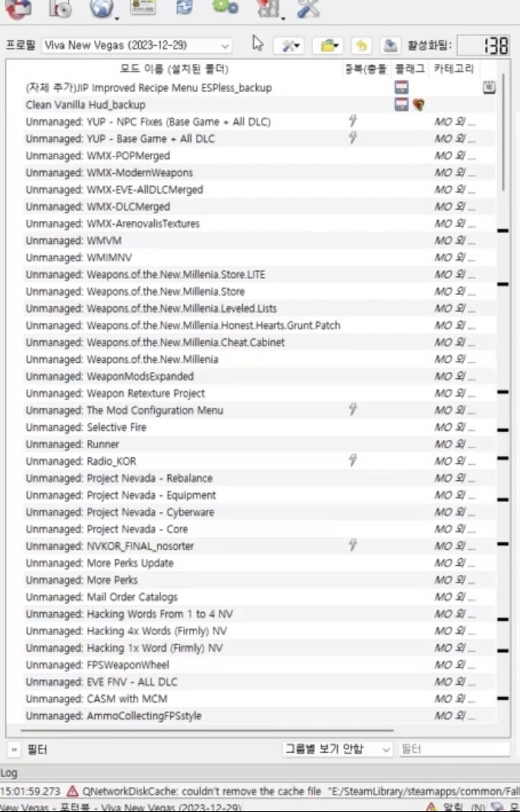The width and height of the screenshot is (520, 812).
Task: Click the mod list vertical scrollbar thumb
Action: click(503, 132)
